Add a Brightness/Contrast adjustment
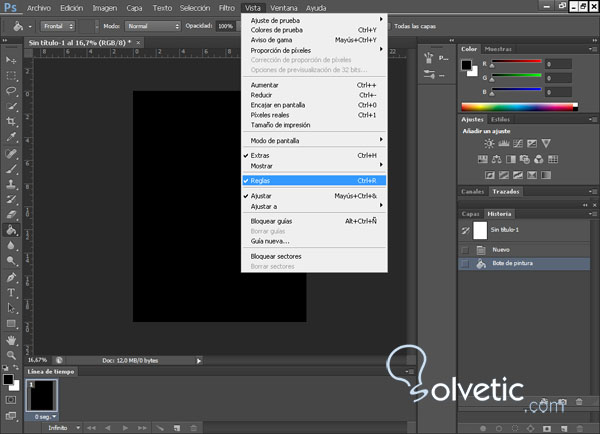Screen dimensions: 600x434 click(x=489, y=144)
